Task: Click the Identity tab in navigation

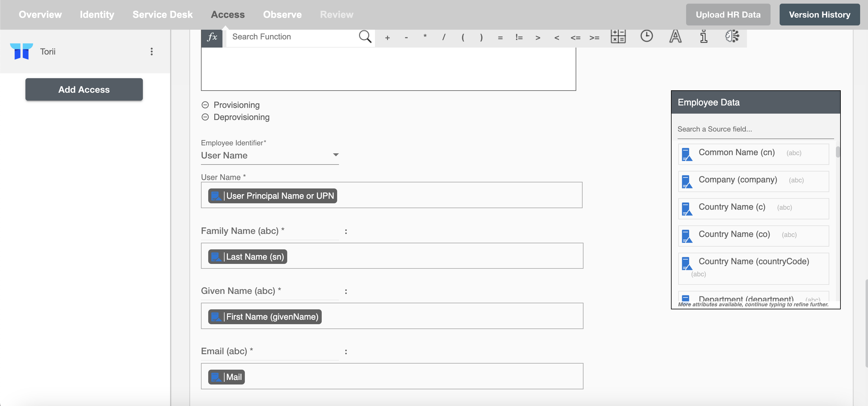Action: [x=97, y=15]
